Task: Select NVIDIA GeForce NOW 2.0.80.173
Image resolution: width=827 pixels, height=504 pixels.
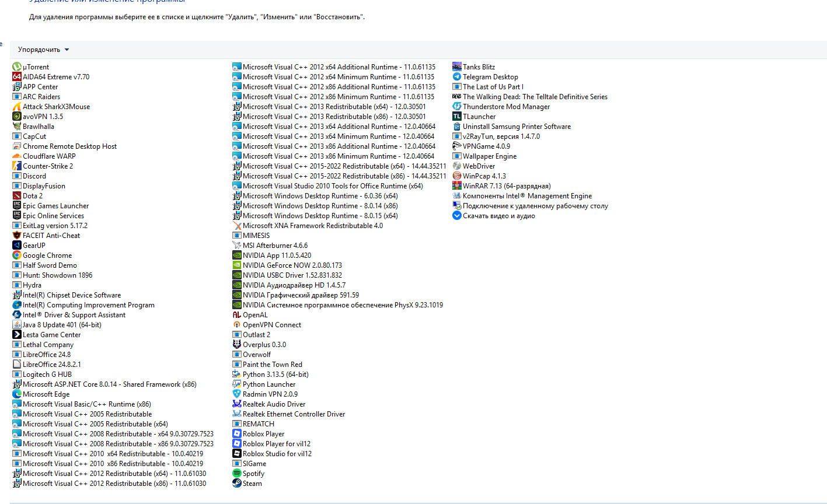Action: (x=288, y=265)
